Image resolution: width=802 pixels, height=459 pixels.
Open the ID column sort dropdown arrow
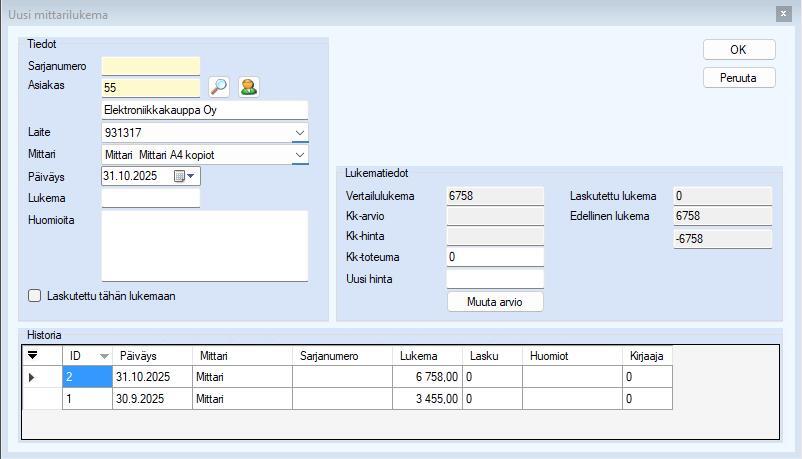(x=103, y=356)
